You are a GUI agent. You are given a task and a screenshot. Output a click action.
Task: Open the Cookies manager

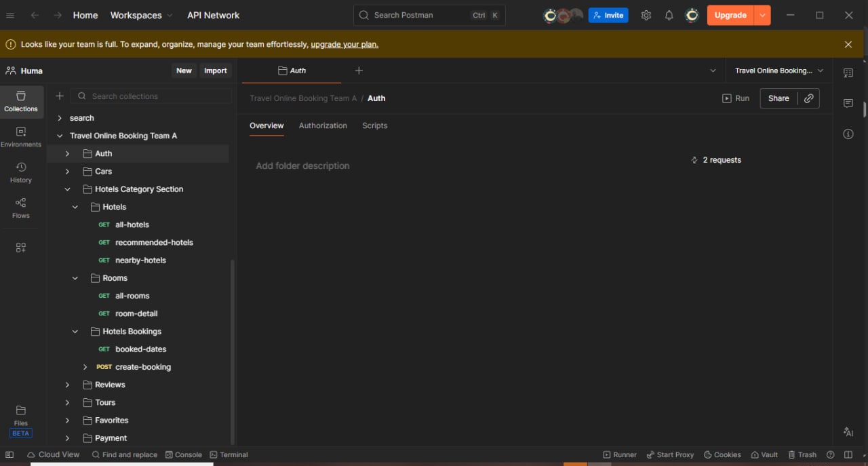pyautogui.click(x=722, y=454)
